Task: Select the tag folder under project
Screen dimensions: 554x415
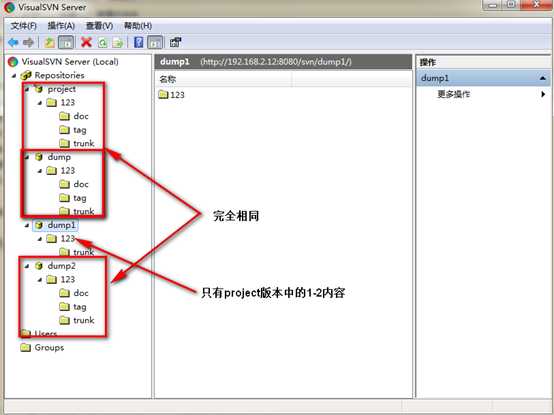Action: point(80,130)
